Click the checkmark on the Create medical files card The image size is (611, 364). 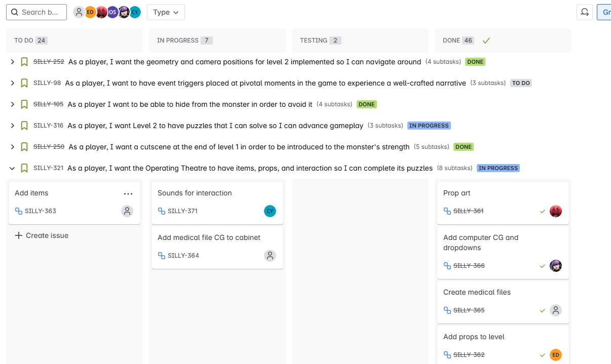(542, 310)
